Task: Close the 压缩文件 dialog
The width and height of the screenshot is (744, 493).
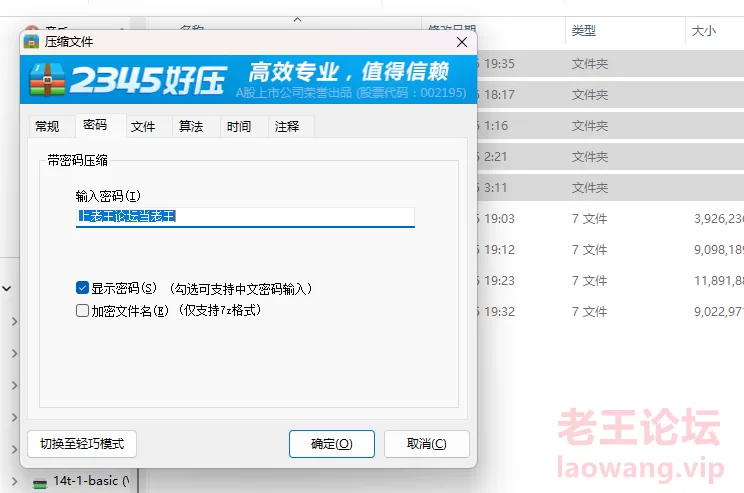Action: click(462, 42)
